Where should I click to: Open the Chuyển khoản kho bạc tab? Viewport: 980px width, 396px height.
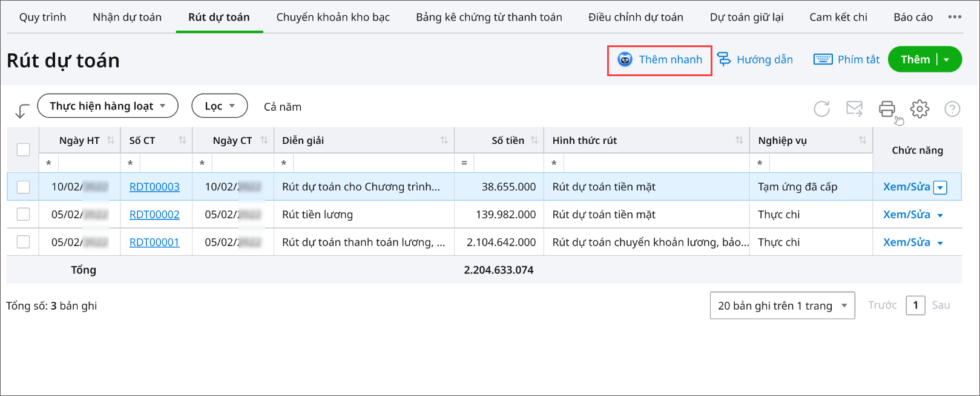point(333,17)
